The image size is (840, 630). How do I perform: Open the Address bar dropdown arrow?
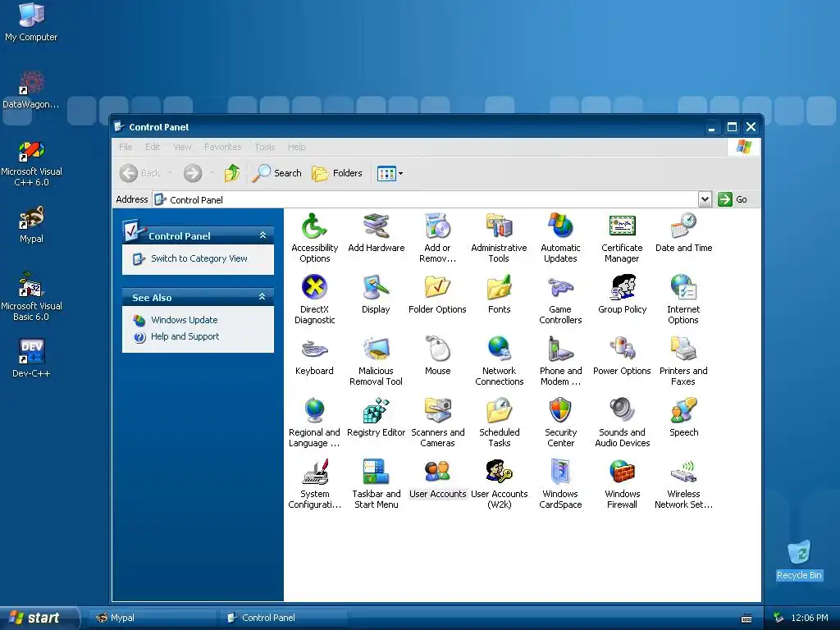705,199
